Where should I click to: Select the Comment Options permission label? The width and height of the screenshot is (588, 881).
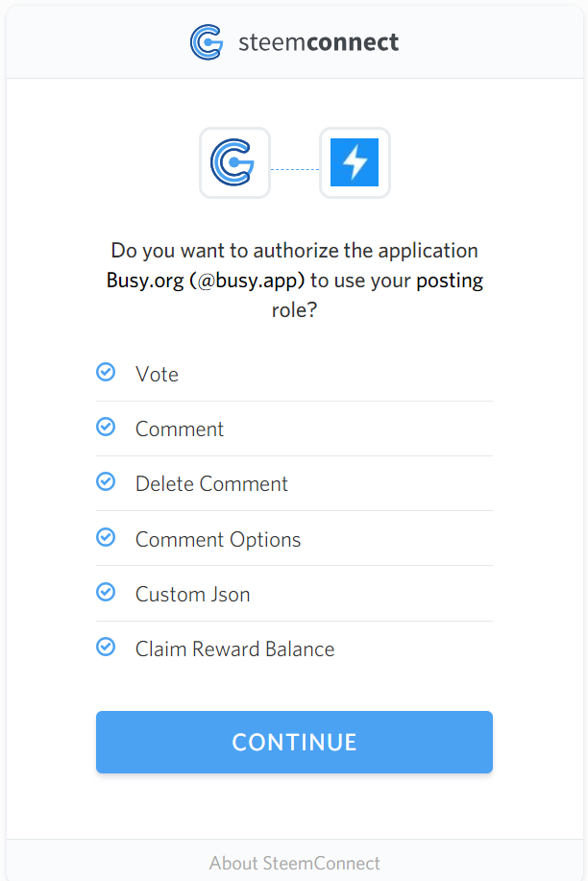click(x=218, y=539)
